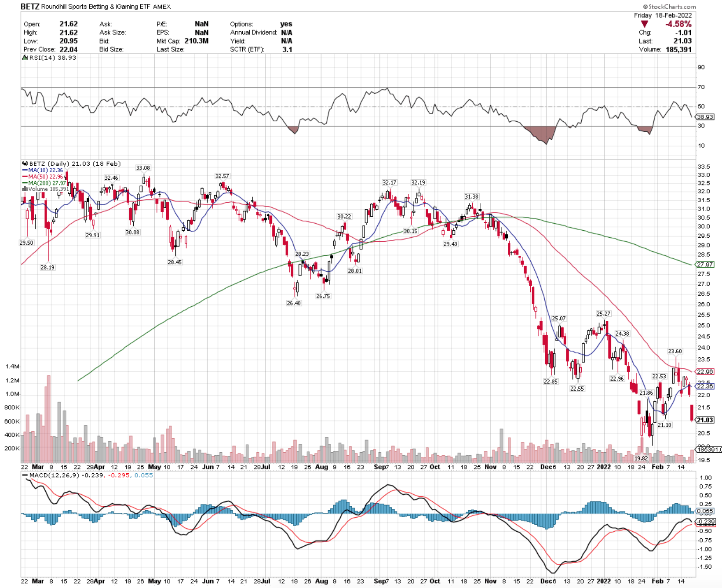Click the MA(50) axis tag 22.96
This screenshot has width=722, height=588.
tap(705, 371)
